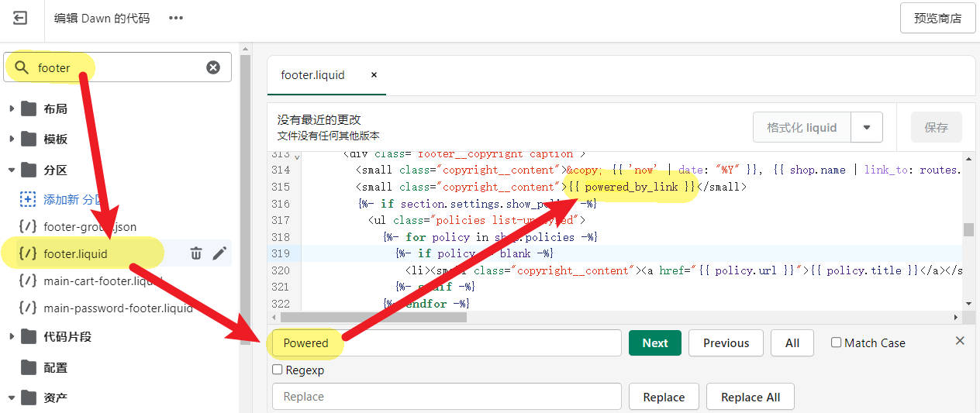
Task: Switch to the footer.liquid tab
Action: (x=312, y=75)
